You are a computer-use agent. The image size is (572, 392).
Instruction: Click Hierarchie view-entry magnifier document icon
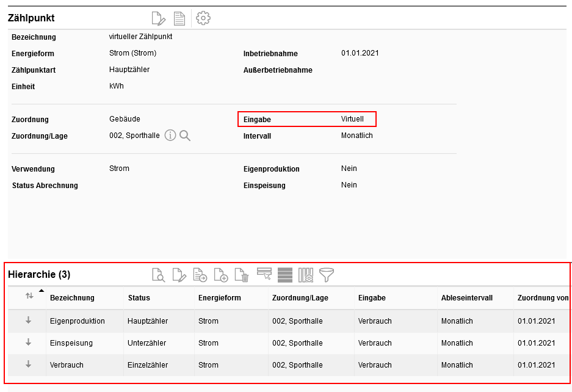click(158, 275)
